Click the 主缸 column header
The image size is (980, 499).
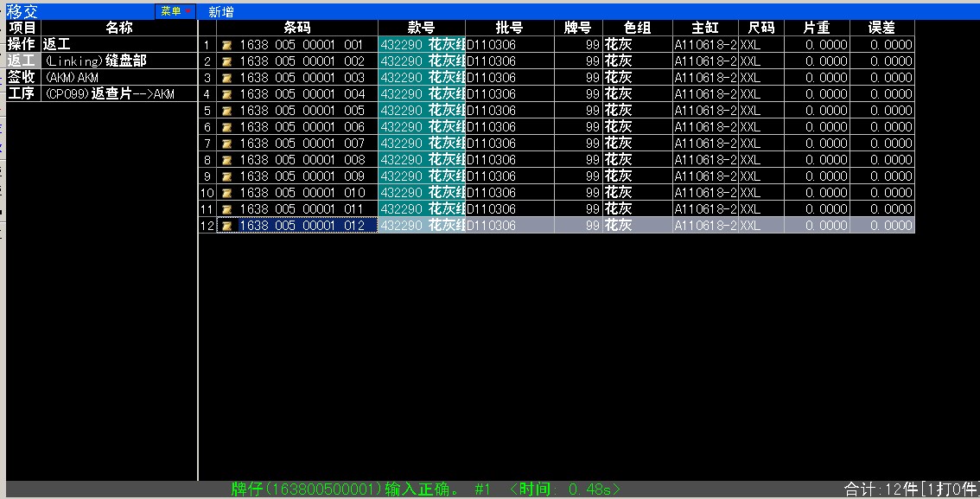pos(705,28)
